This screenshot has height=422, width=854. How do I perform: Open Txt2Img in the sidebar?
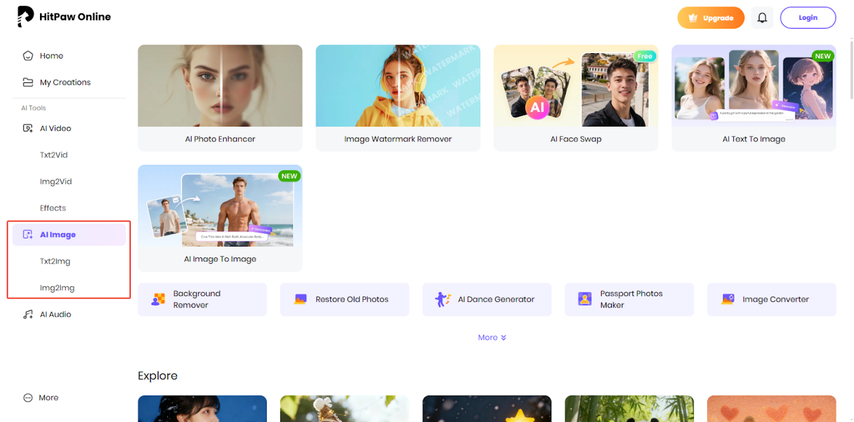tap(55, 261)
